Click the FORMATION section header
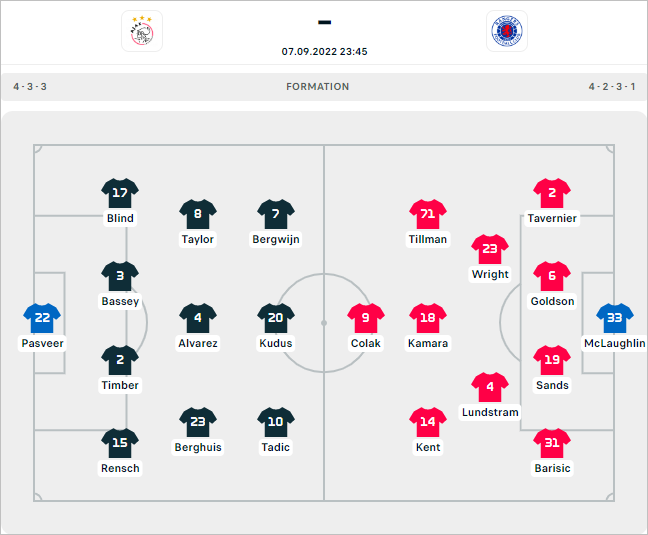648x535 pixels. [318, 87]
